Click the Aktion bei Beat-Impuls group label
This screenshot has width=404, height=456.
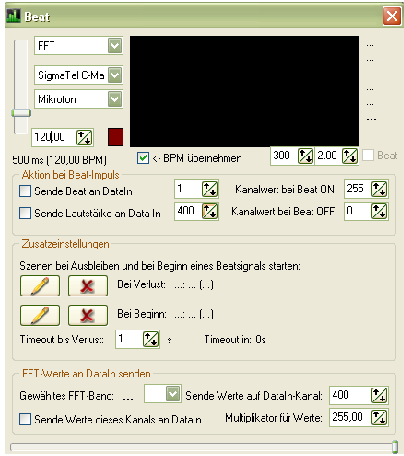click(x=70, y=175)
